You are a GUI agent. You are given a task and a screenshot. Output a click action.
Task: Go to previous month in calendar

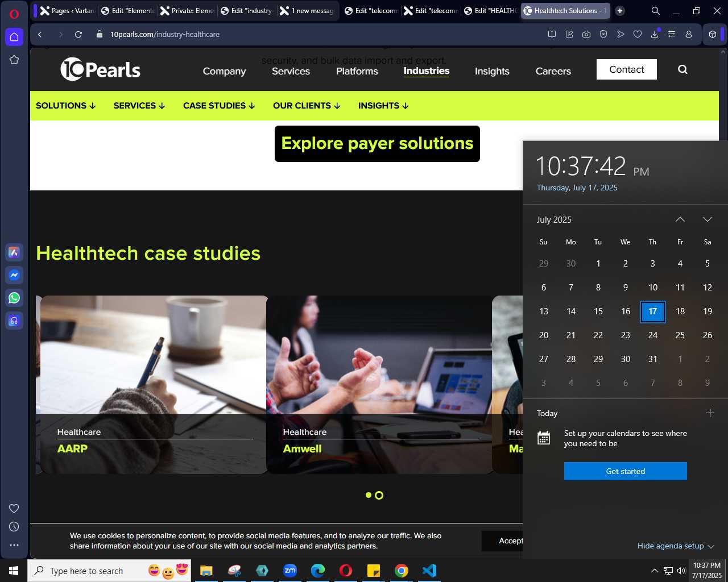tap(680, 219)
